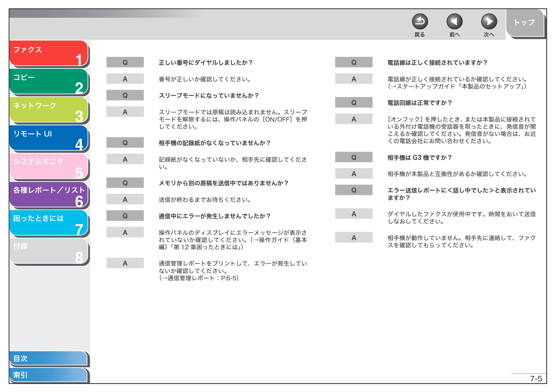Open the 付録 chapter 8 tab
This screenshot has width=554, height=392.
(49, 251)
